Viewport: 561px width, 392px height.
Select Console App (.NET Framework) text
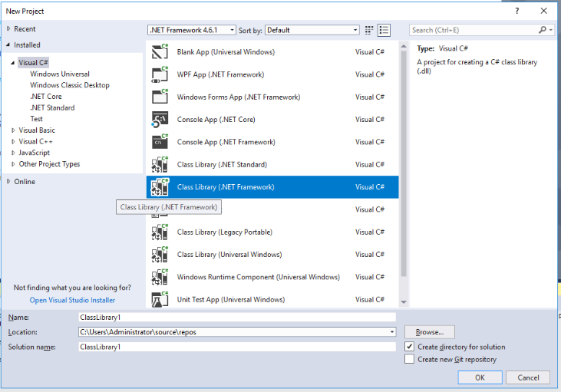[x=226, y=142]
